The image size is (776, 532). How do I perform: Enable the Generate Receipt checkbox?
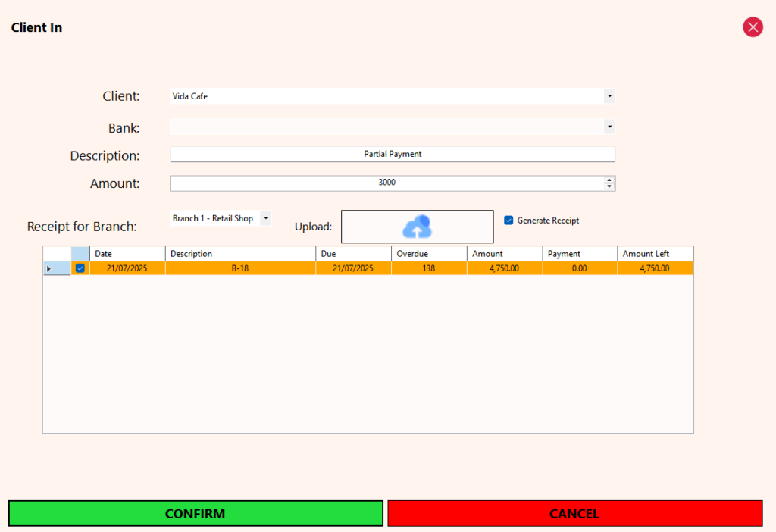[x=508, y=221]
